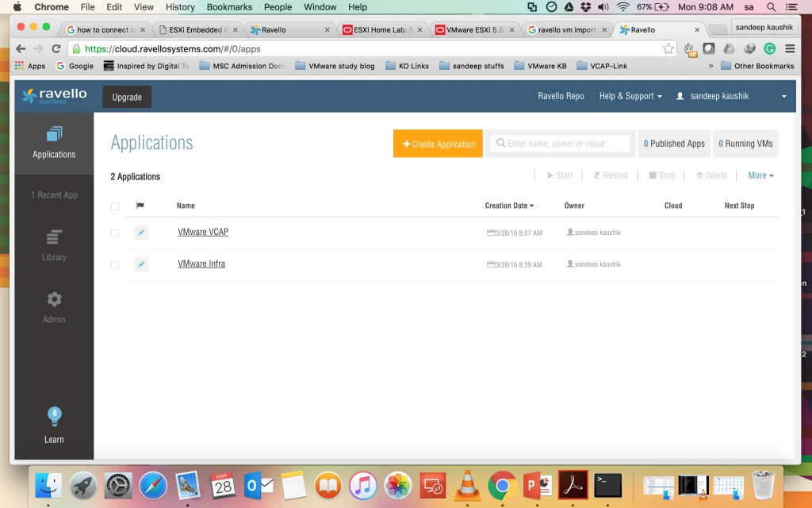Click the Ravello logo
Viewport: 812px width, 508px height.
point(55,96)
